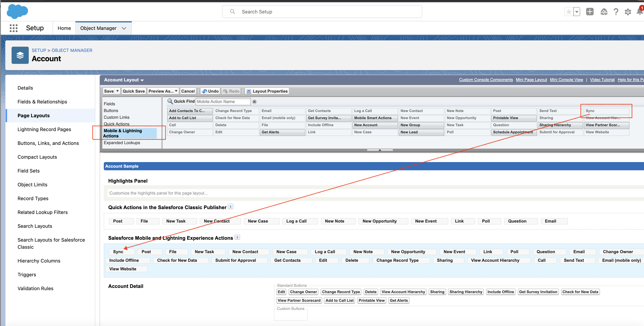This screenshot has height=326, width=644.
Task: Open Fields & Relationships in the sidebar
Action: [42, 102]
